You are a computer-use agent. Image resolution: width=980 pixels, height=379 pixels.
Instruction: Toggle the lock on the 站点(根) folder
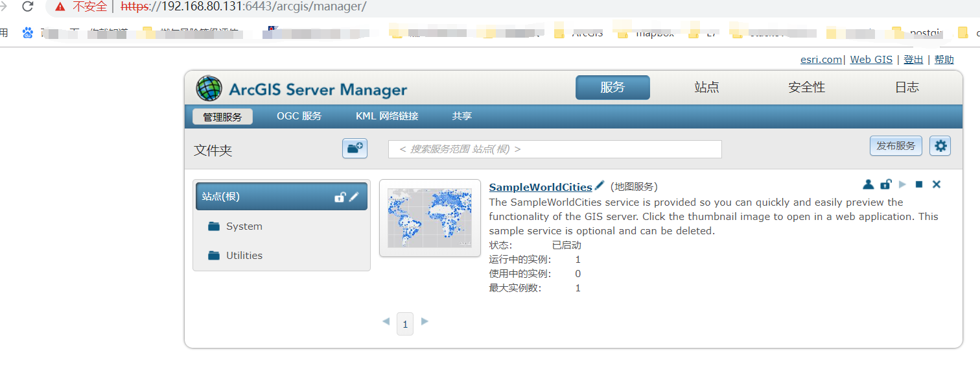tap(339, 196)
